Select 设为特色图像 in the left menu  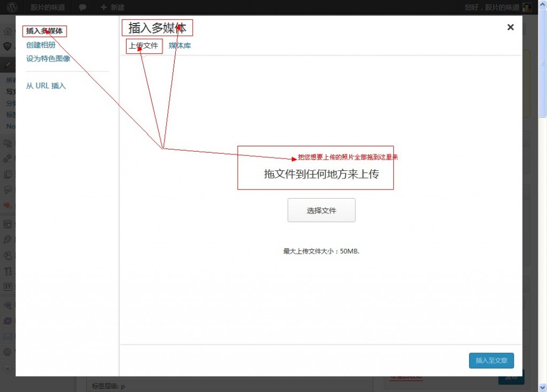(48, 59)
